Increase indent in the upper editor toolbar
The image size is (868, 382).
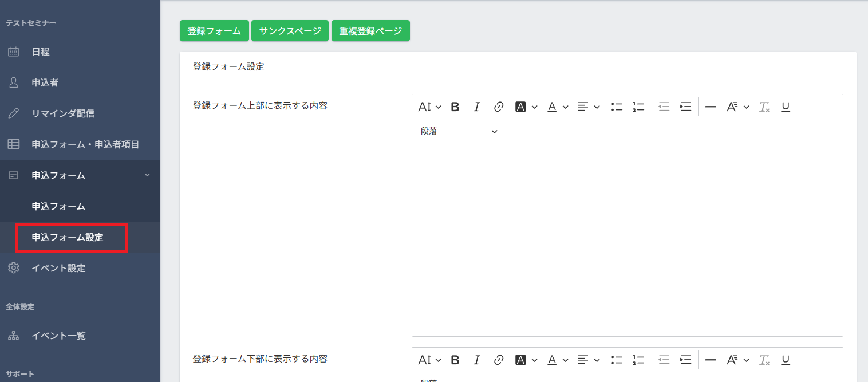click(x=685, y=107)
